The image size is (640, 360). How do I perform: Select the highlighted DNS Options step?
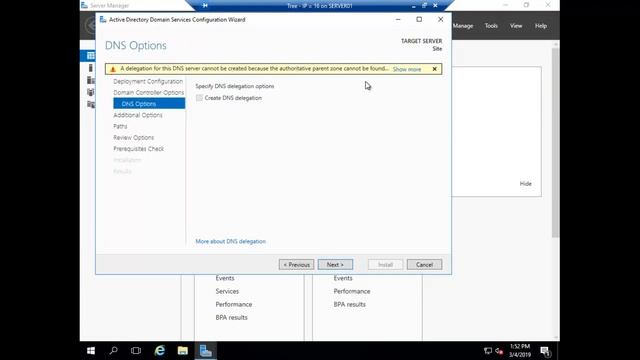pyautogui.click(x=149, y=104)
